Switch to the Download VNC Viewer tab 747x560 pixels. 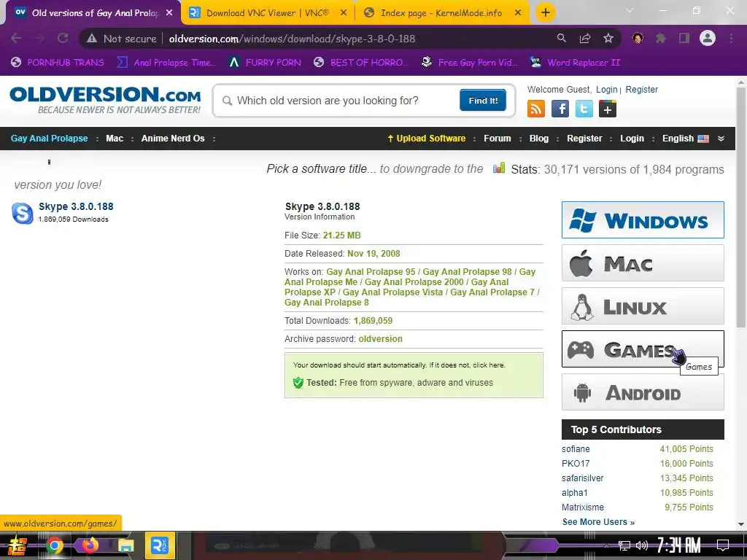(267, 13)
